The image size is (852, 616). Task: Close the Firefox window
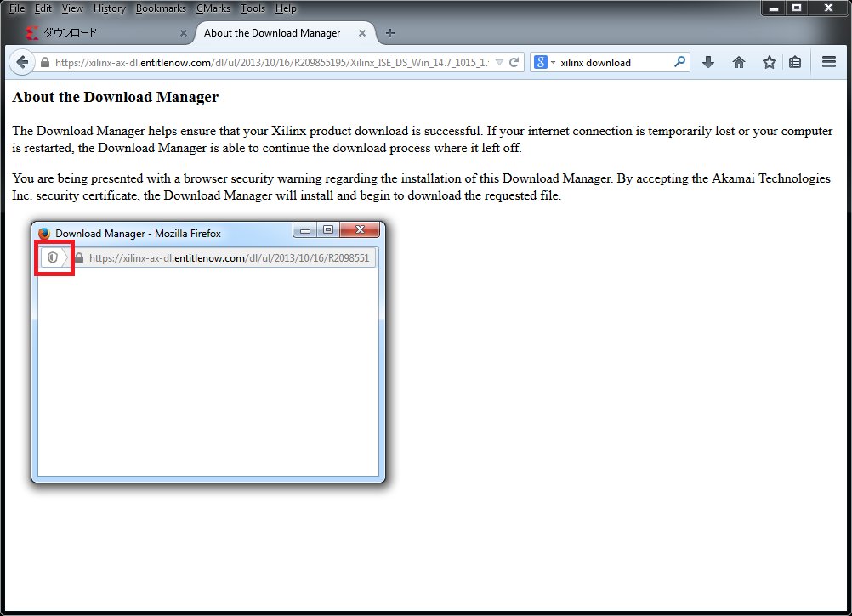(x=829, y=8)
